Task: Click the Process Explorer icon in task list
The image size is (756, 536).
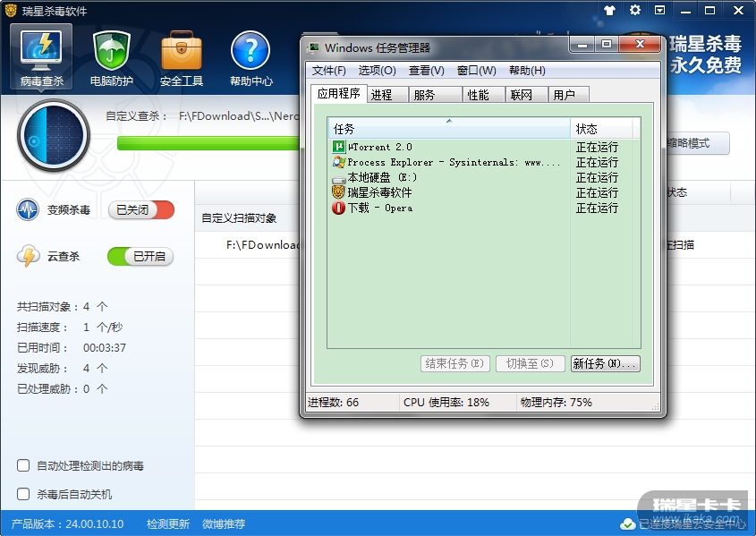Action: click(x=338, y=162)
